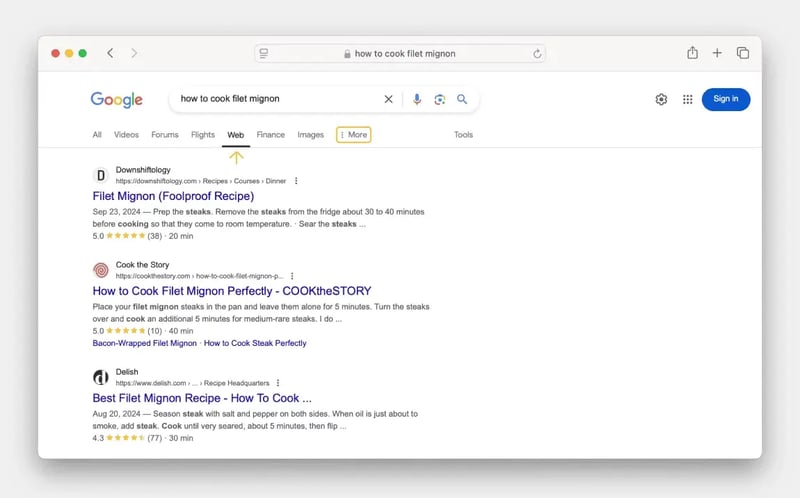800x498 pixels.
Task: Click the Downshiftology favicon
Action: pyautogui.click(x=101, y=176)
